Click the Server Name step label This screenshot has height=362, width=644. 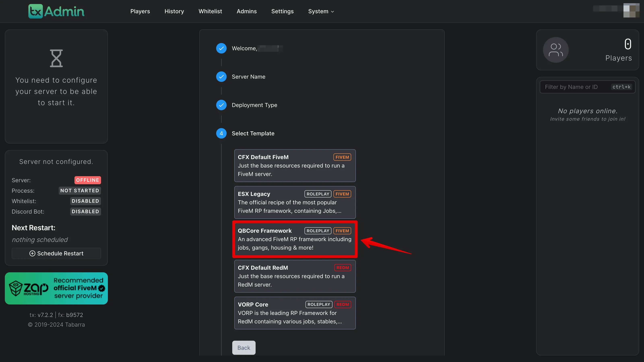[249, 77]
